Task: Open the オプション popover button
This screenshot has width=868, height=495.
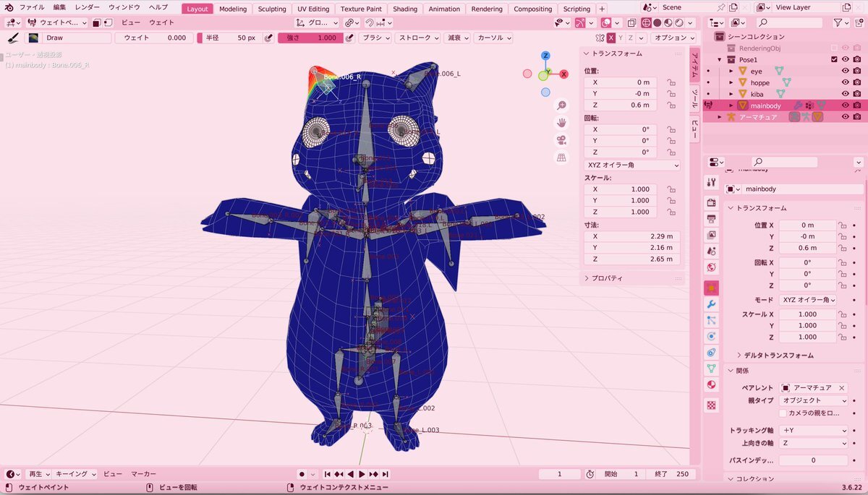Action: point(673,38)
